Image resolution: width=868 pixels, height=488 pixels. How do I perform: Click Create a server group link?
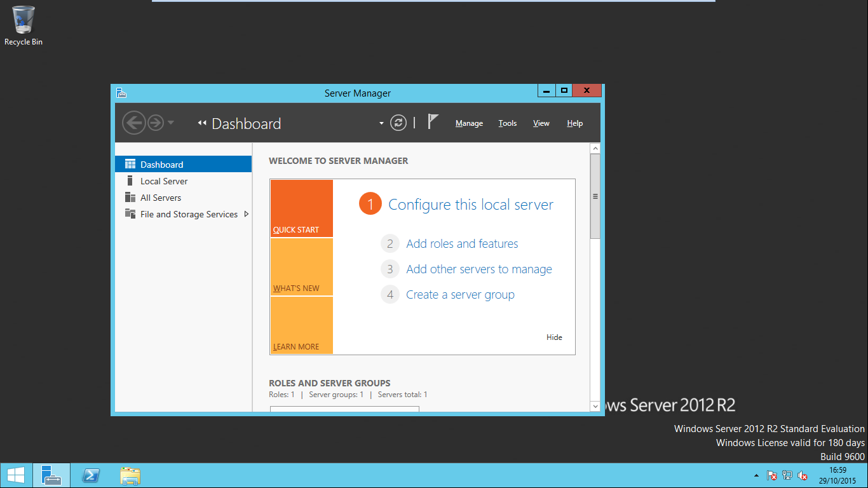click(x=460, y=294)
